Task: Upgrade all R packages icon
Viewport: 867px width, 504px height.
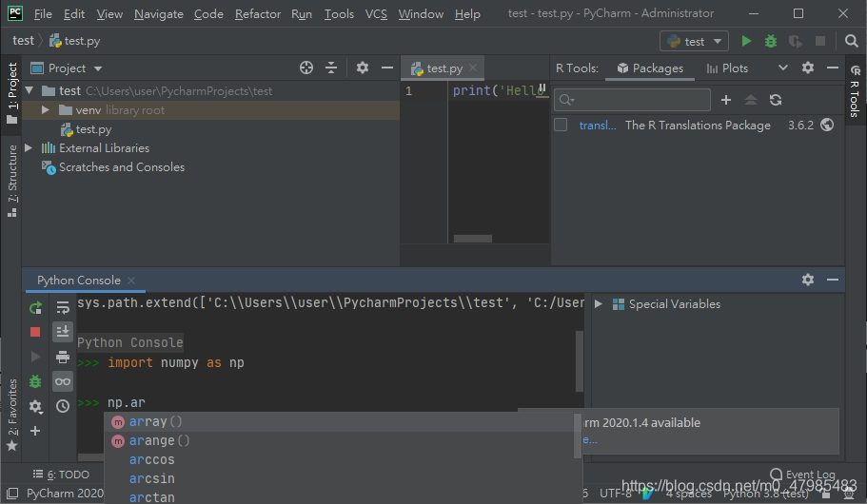Action: 750,100
